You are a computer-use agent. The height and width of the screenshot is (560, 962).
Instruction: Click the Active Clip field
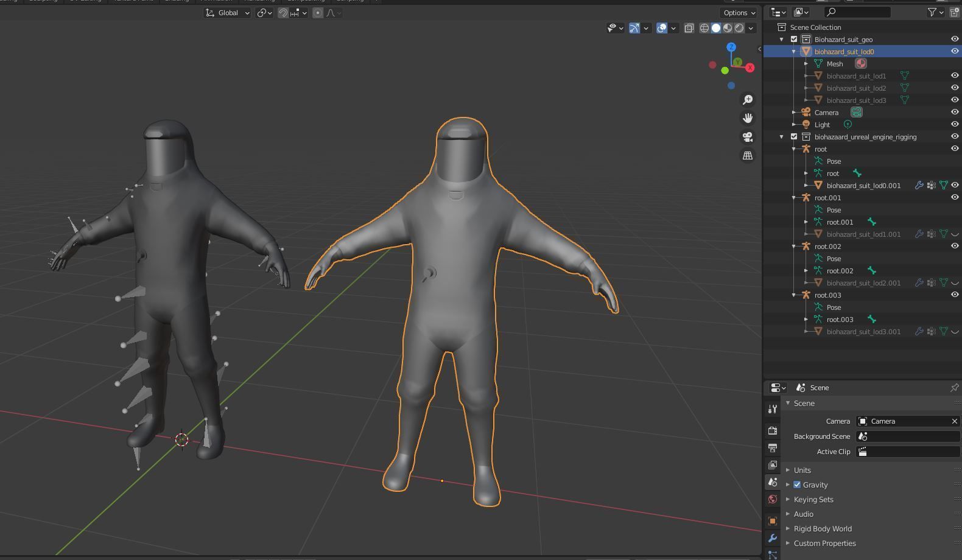908,452
